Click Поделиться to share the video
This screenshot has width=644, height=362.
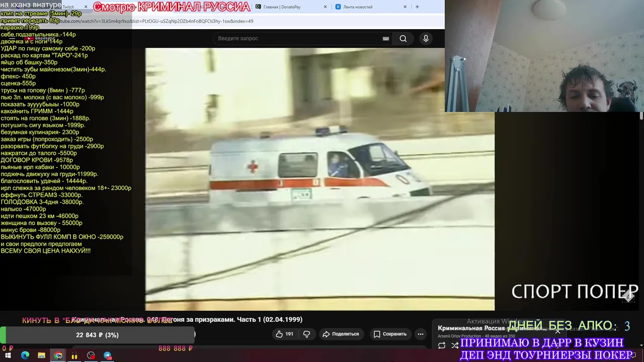pos(342,334)
